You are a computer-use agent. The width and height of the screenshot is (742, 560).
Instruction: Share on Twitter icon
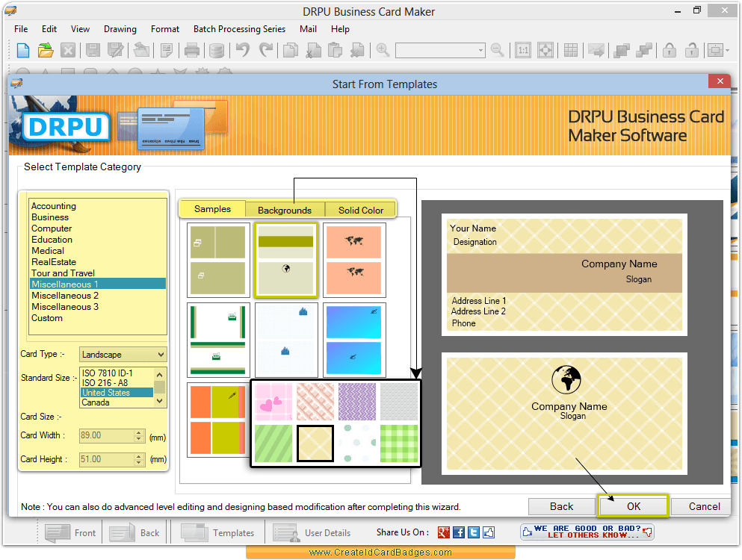(474, 532)
